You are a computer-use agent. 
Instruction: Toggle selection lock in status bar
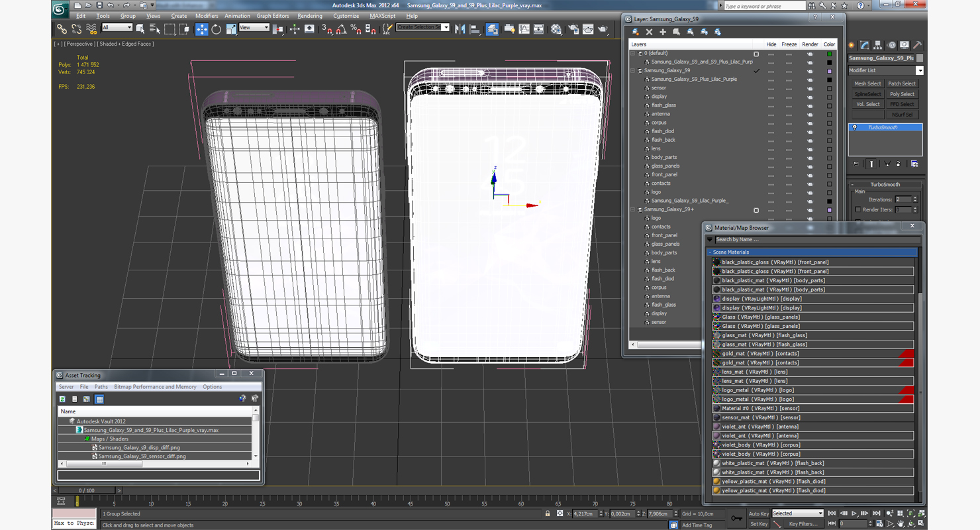pyautogui.click(x=548, y=513)
